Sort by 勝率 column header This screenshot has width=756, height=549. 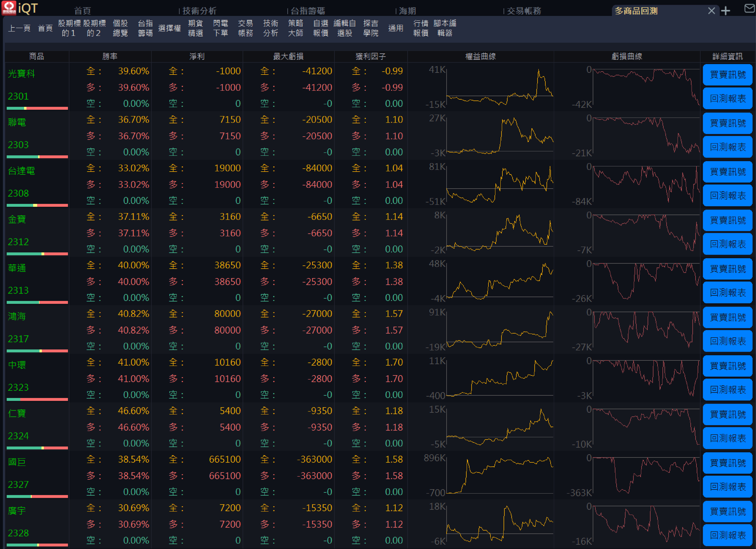pyautogui.click(x=110, y=56)
